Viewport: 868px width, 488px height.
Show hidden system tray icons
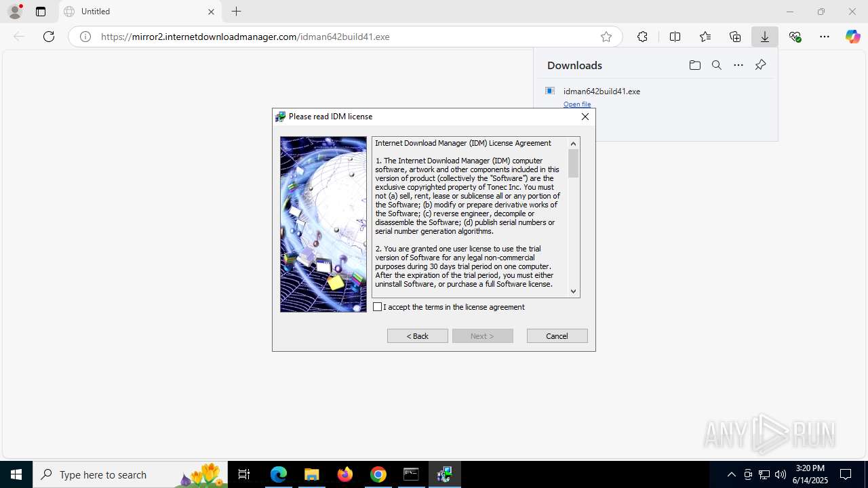pos(731,474)
